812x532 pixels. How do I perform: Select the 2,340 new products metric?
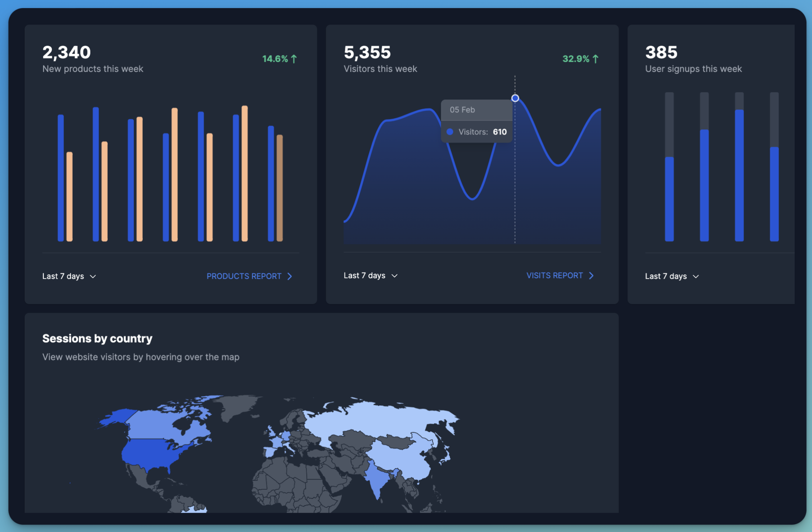pos(67,52)
